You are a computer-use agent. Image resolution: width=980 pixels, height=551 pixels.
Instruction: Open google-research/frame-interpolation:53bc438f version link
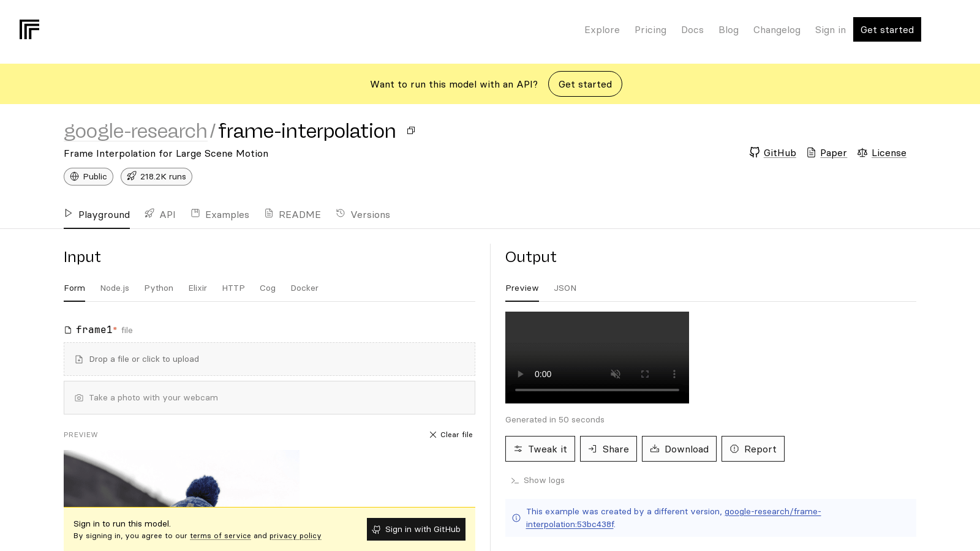(673, 518)
